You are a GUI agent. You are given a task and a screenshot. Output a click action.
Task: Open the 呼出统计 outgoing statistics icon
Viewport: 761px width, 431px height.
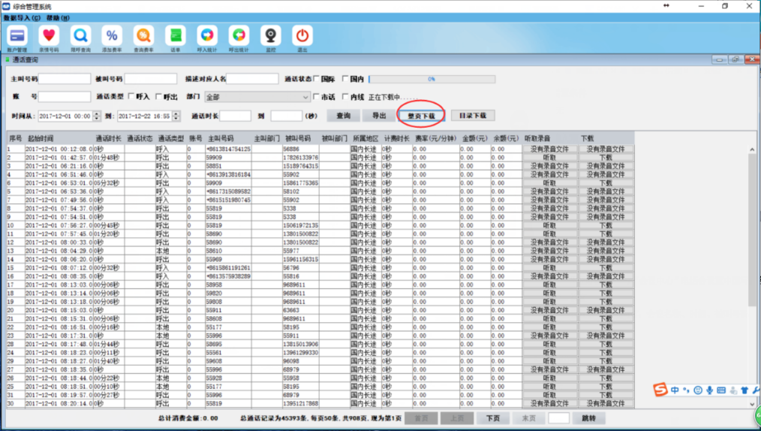239,36
